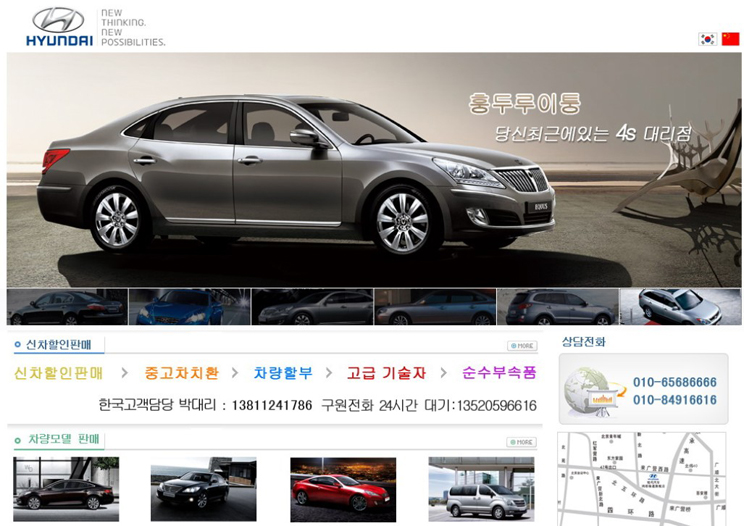Open the yellow 신차할인판매 link
This screenshot has height=526, width=744.
[x=58, y=373]
